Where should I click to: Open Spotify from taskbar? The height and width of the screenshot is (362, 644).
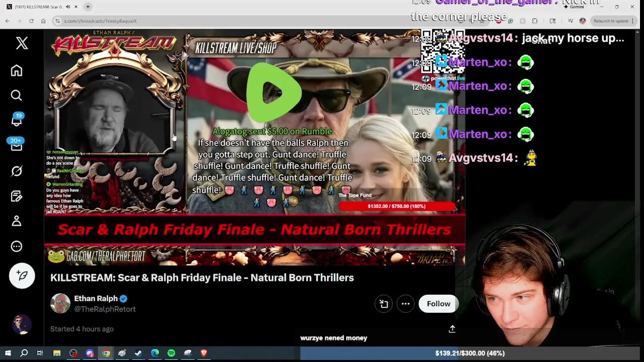pyautogui.click(x=171, y=353)
